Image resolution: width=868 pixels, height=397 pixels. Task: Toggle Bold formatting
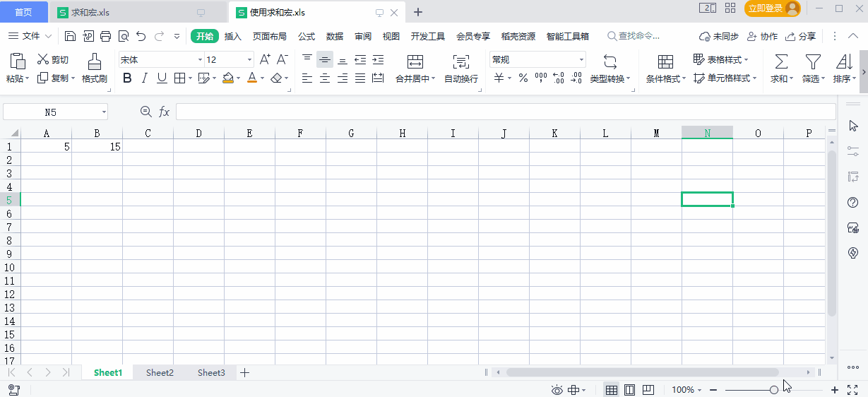click(x=127, y=78)
